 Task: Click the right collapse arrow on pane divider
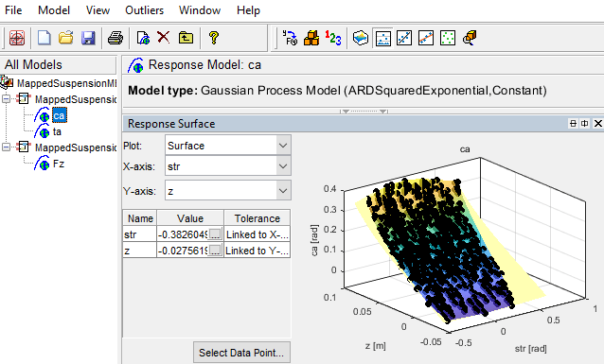click(x=382, y=112)
